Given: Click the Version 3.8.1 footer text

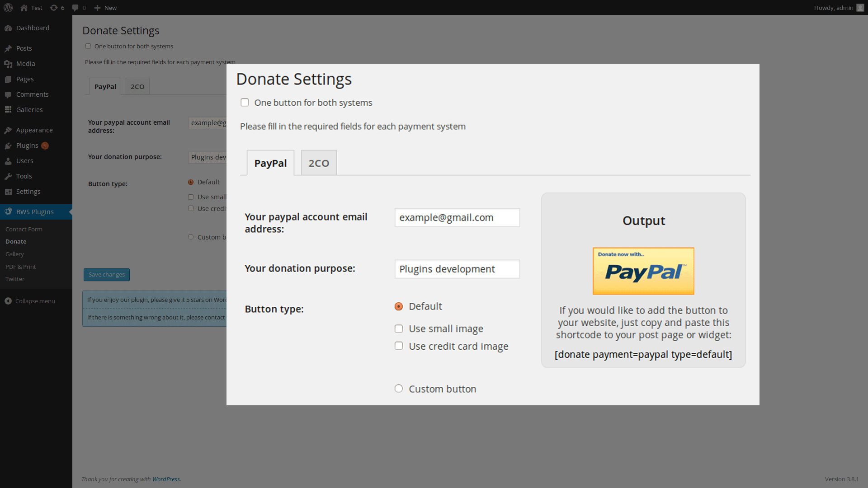Looking at the screenshot, I should point(842,479).
